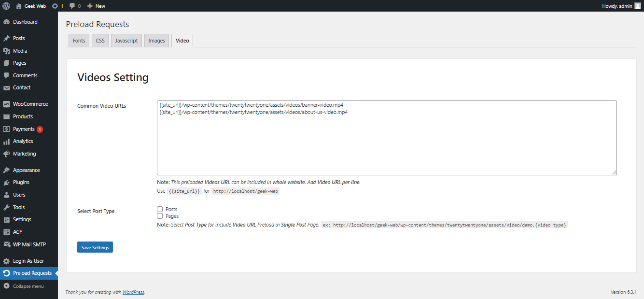
Task: Click the Appearance brush icon
Action: (x=6, y=170)
